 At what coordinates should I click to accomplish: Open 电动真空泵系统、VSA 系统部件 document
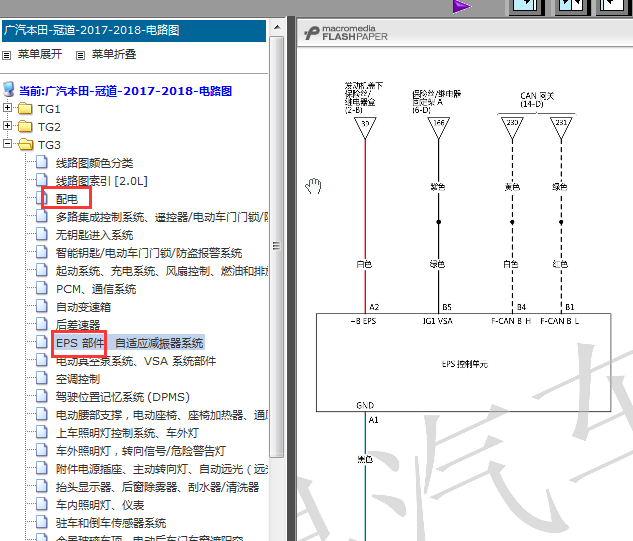pyautogui.click(x=136, y=361)
